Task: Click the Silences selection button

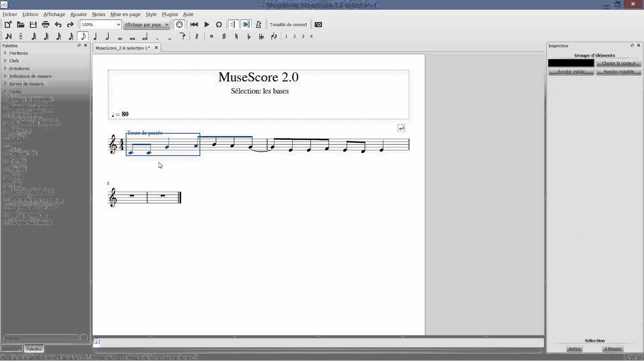Action: pyautogui.click(x=613, y=349)
